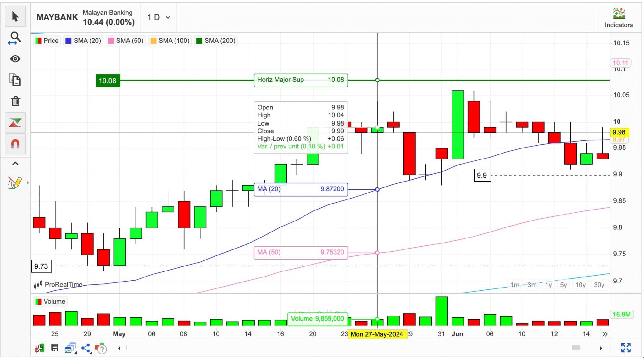644x358 pixels.
Task: Toggle the Volume legend item
Action: coord(50,301)
